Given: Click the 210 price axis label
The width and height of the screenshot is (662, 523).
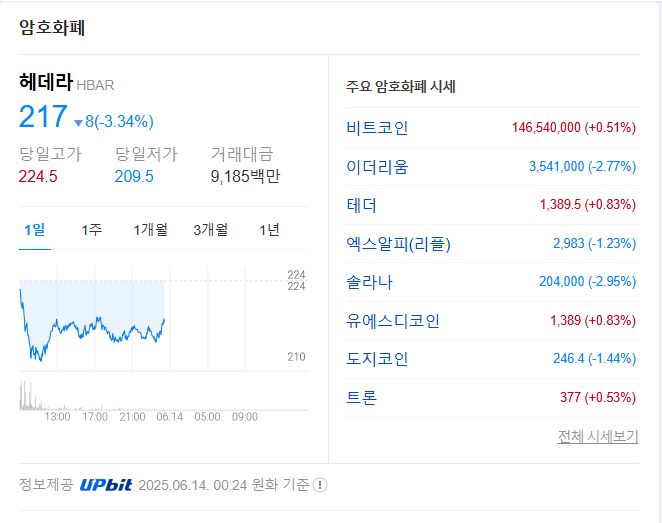Looking at the screenshot, I should (x=296, y=357).
